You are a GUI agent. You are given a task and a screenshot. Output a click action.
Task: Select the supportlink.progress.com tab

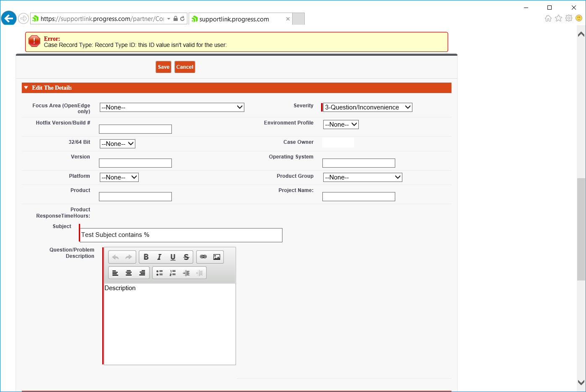(240, 19)
